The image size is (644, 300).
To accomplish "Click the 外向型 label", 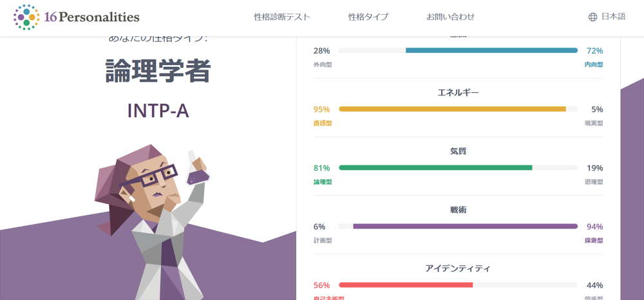I will (x=323, y=64).
